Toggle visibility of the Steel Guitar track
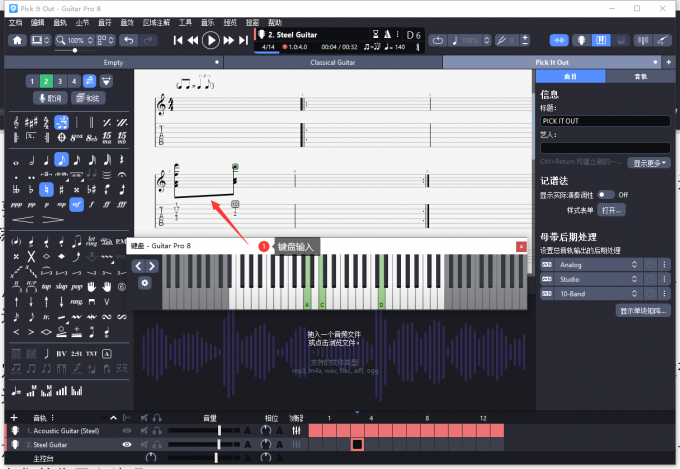This screenshot has width=680, height=469. (x=127, y=443)
